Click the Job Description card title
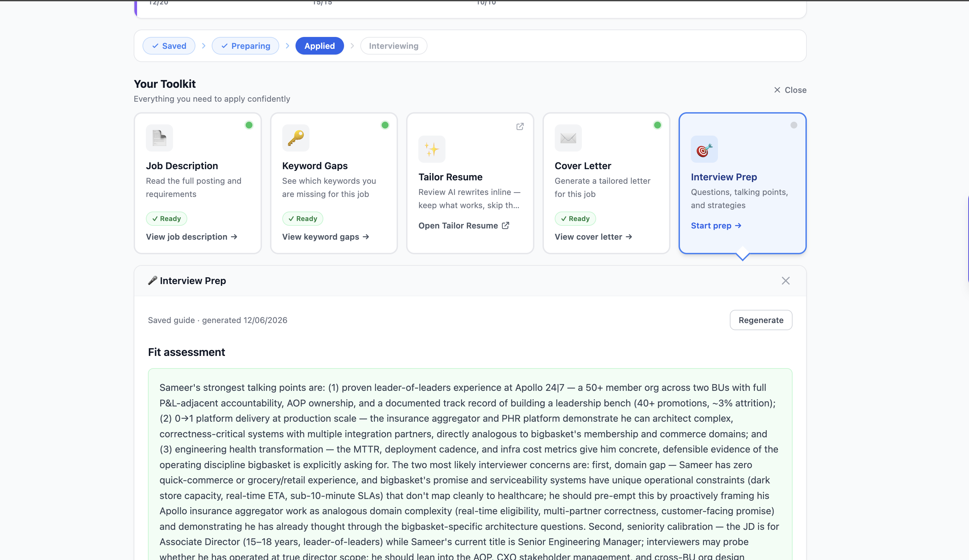969x560 pixels. click(182, 166)
